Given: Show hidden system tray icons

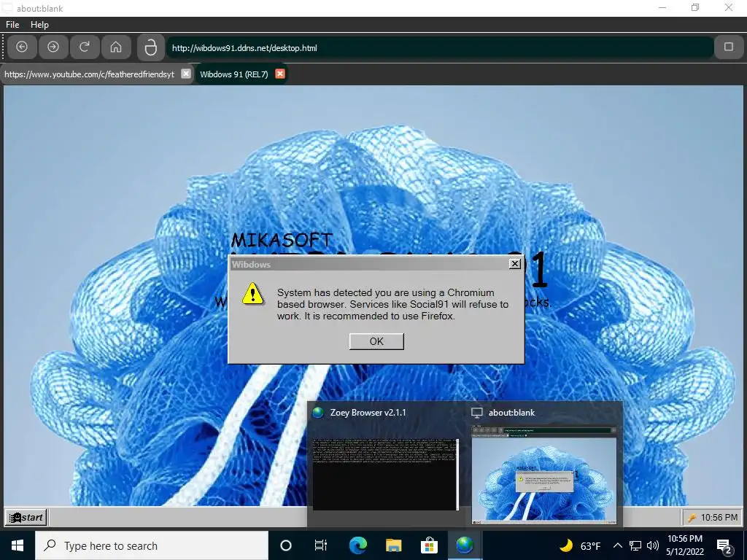Looking at the screenshot, I should pos(617,545).
